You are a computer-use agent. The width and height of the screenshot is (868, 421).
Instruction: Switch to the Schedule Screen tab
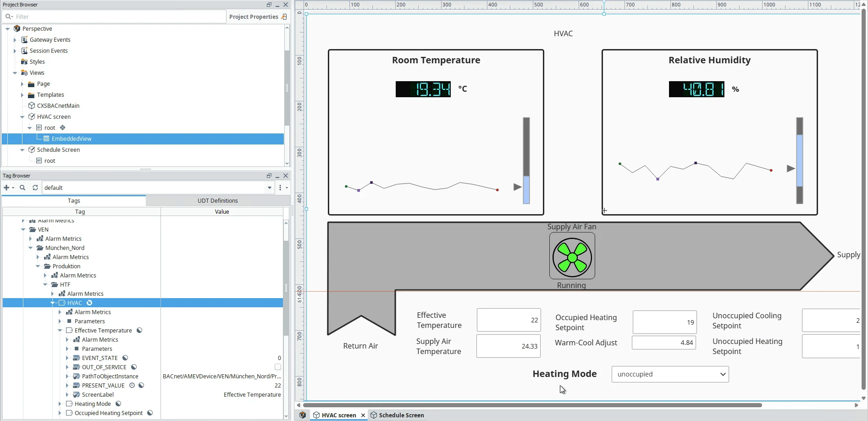(397, 415)
